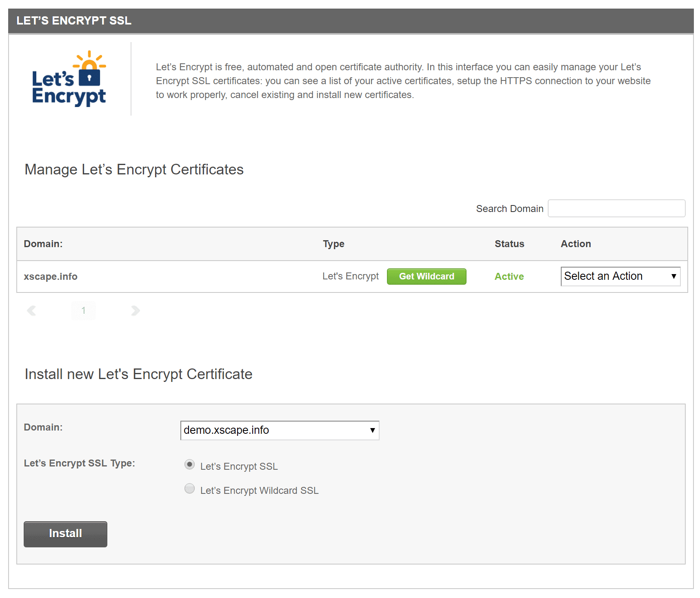This screenshot has height=598, width=700.
Task: Click the Get Wildcard button
Action: [427, 277]
